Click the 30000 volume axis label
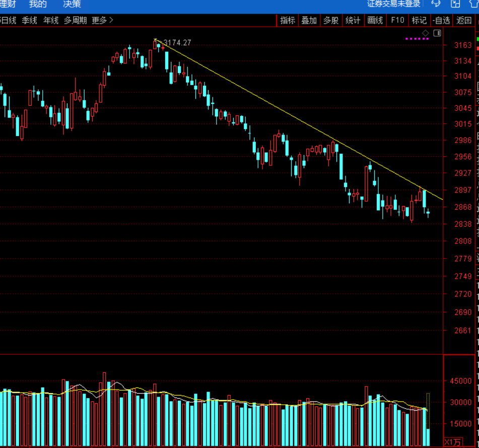479x448 pixels. click(461, 403)
